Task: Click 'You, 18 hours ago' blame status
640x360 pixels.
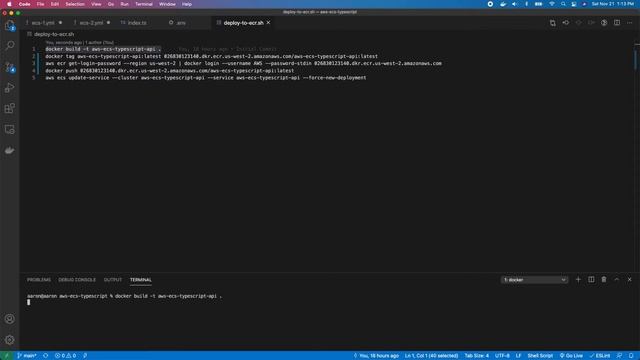Action: tap(376, 356)
